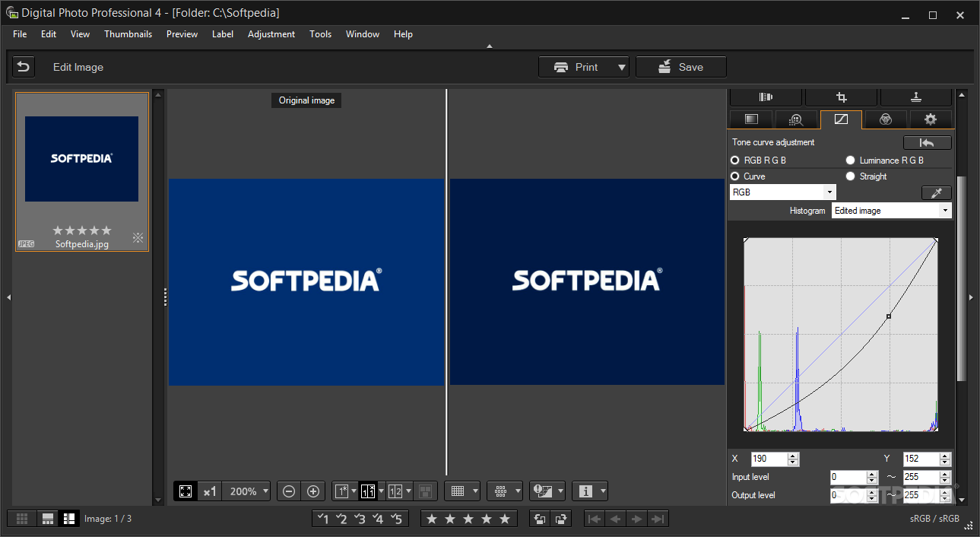Screen dimensions: 980x537
Task: Expand the Print button dropdown arrow
Action: (x=622, y=67)
